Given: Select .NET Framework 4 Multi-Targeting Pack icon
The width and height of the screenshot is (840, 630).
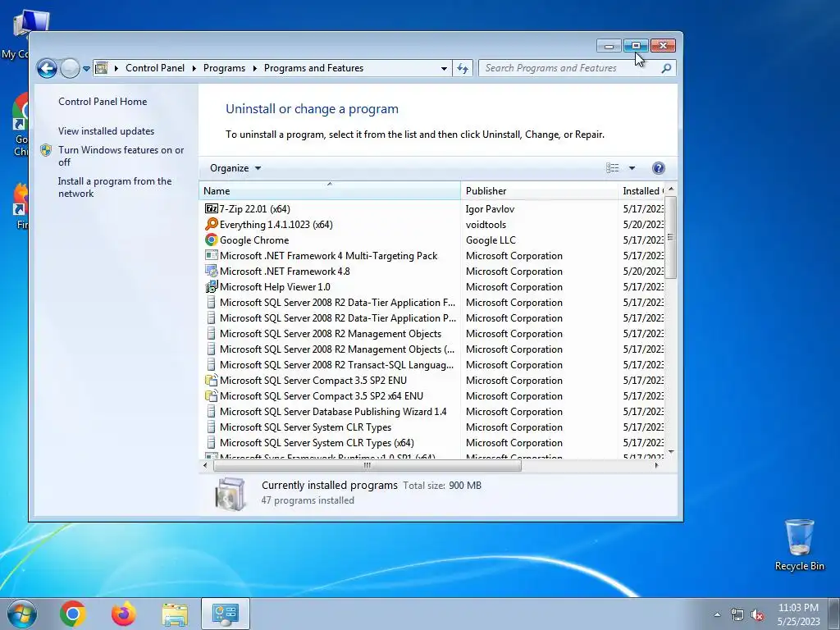Looking at the screenshot, I should [211, 256].
